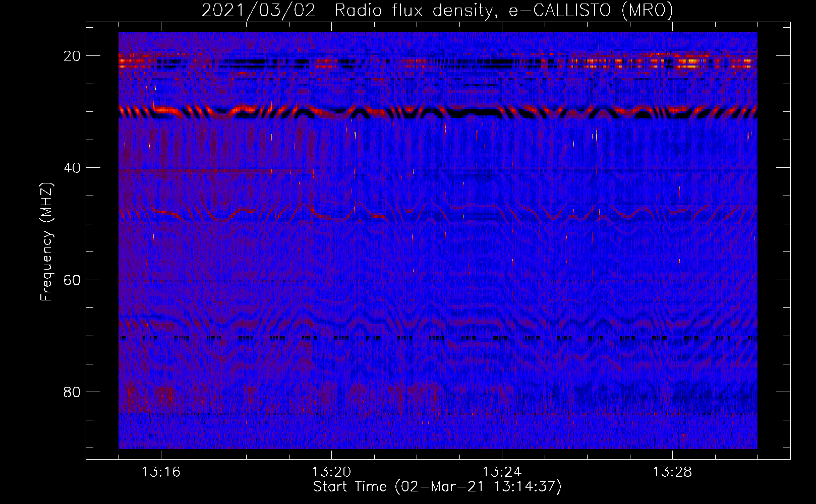Click the 'Frequency (MHZ)' axis label

pyautogui.click(x=46, y=242)
